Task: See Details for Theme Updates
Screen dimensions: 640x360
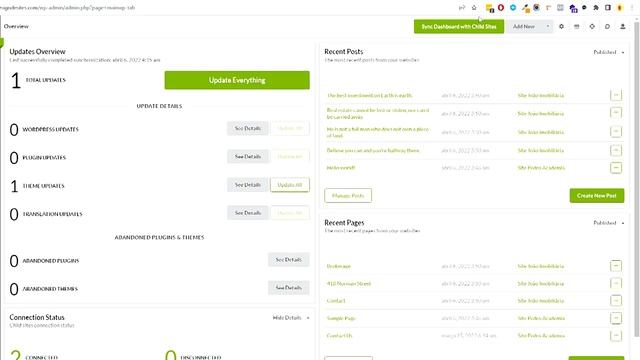Action: pyautogui.click(x=248, y=184)
